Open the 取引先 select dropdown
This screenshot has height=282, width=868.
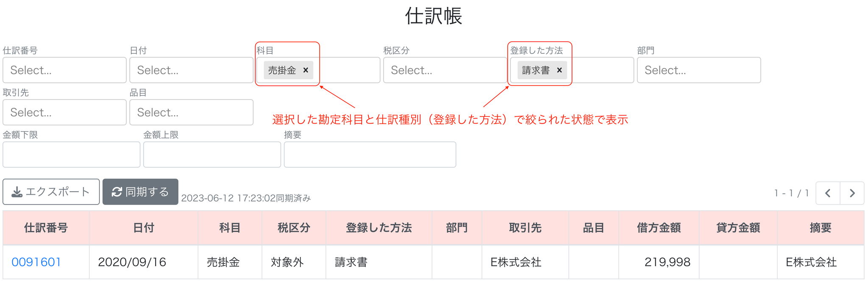[64, 112]
